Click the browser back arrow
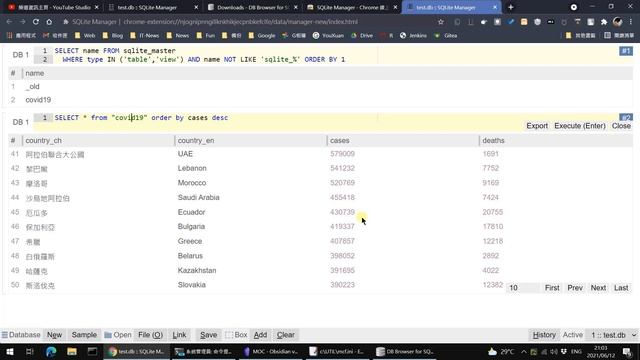Screen dimensions: 640x360 (9, 22)
